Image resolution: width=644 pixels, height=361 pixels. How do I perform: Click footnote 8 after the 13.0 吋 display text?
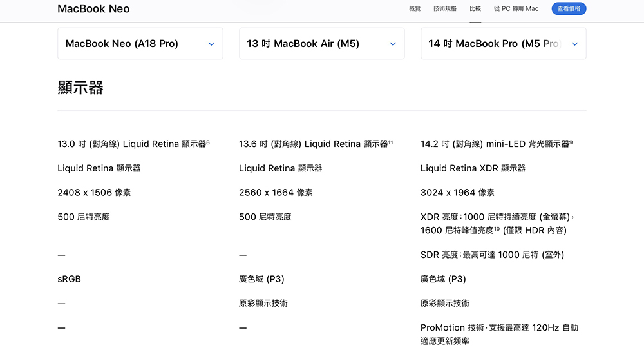pyautogui.click(x=208, y=142)
